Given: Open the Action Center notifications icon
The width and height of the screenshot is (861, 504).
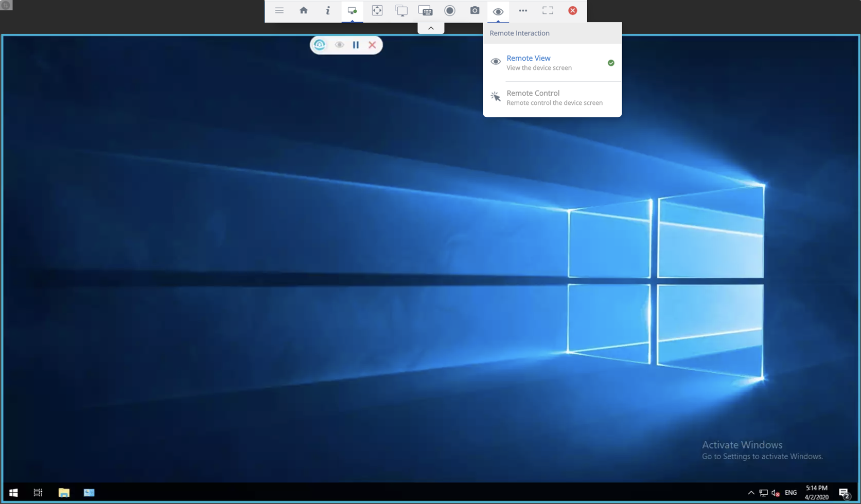Looking at the screenshot, I should [x=844, y=493].
